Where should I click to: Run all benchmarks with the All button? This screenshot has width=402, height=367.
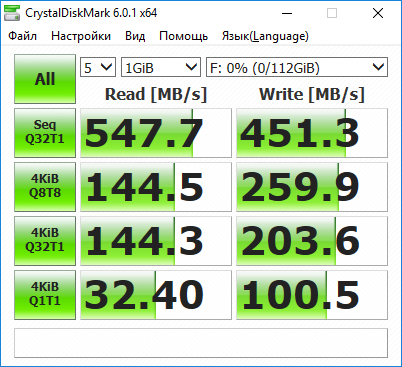(45, 79)
